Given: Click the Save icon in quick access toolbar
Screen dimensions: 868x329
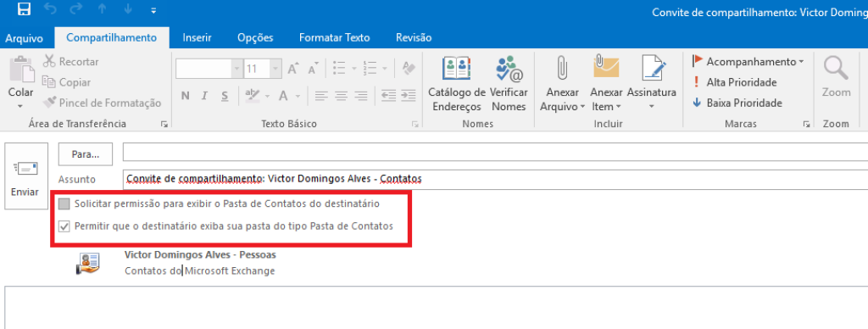Looking at the screenshot, I should point(25,9).
